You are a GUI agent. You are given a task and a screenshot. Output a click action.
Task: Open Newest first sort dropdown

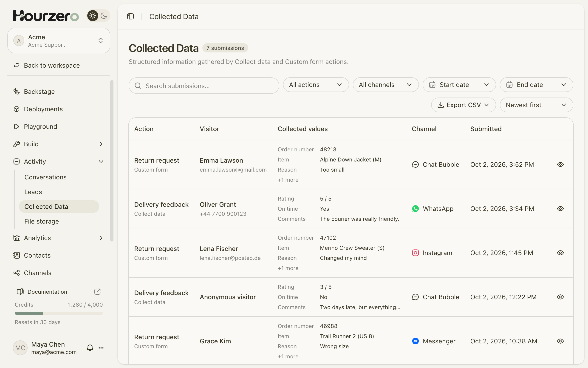[x=537, y=105]
